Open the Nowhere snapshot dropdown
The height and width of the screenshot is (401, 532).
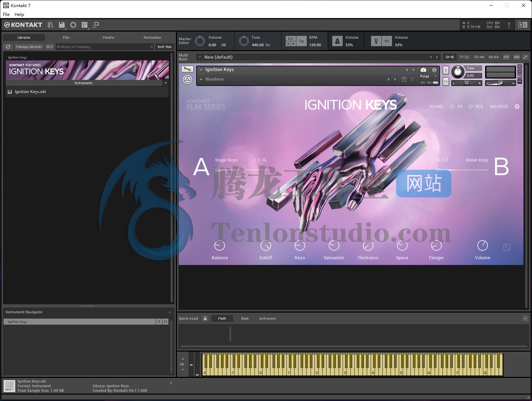(201, 79)
